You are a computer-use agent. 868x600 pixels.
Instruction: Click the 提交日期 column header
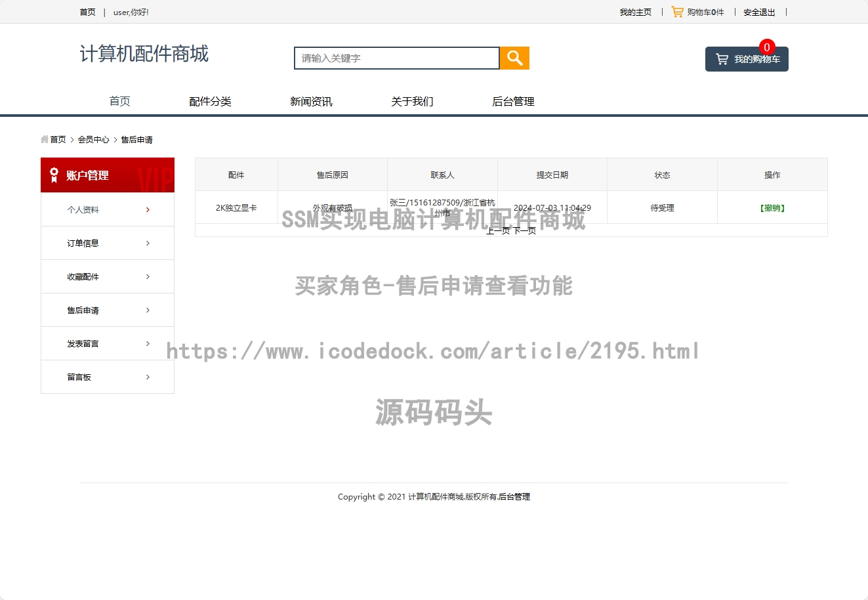[x=552, y=175]
